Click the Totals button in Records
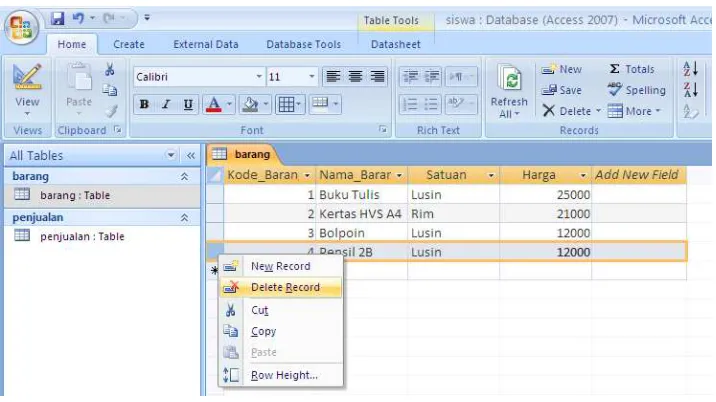This screenshot has width=716, height=402. pos(632,69)
